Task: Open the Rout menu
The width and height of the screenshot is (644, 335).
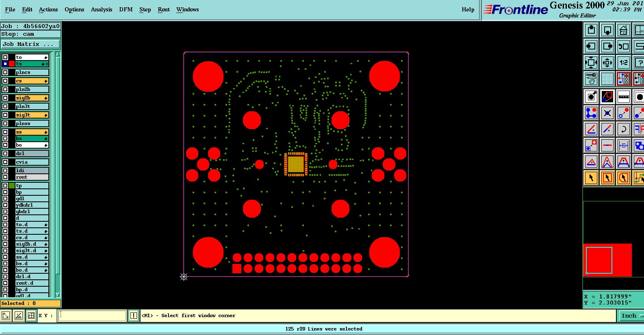Action: pyautogui.click(x=164, y=9)
